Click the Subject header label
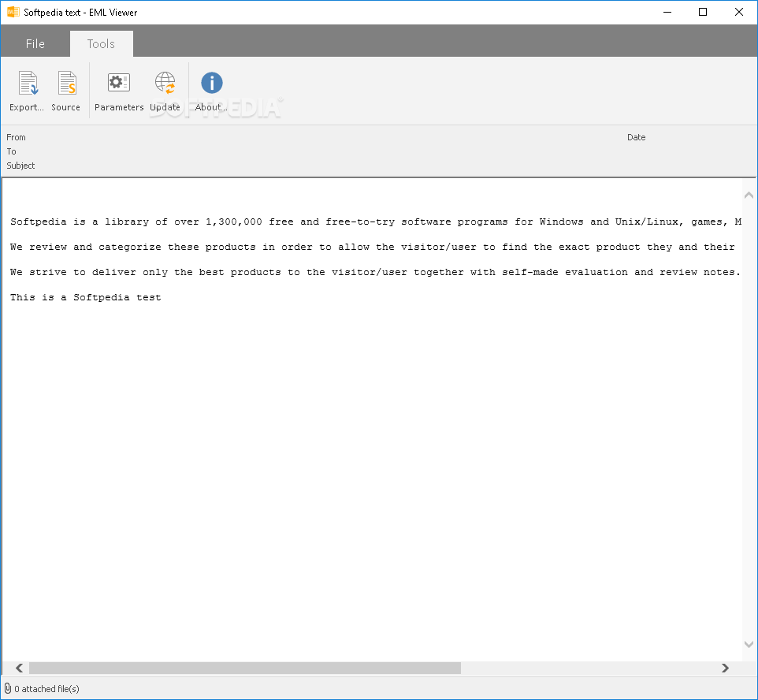This screenshot has height=700, width=758. pyautogui.click(x=20, y=166)
